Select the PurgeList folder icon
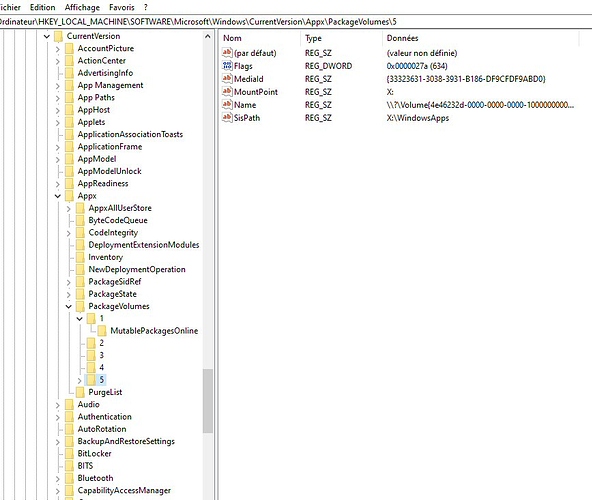The image size is (592, 500). (x=80, y=392)
